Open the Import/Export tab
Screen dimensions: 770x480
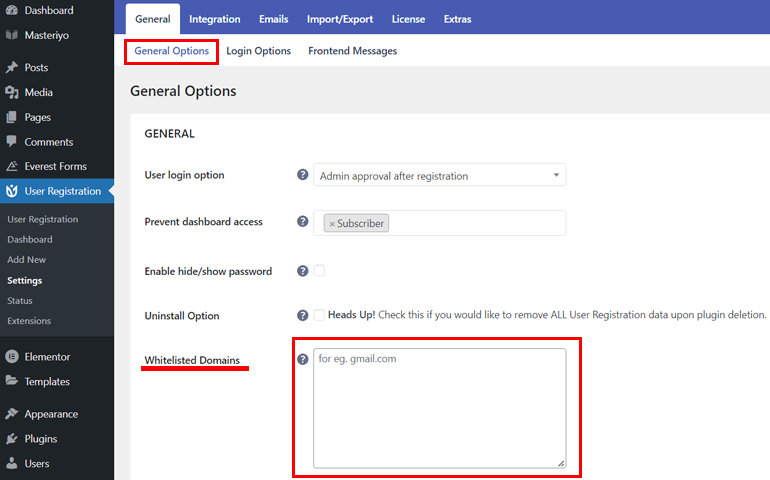[340, 19]
